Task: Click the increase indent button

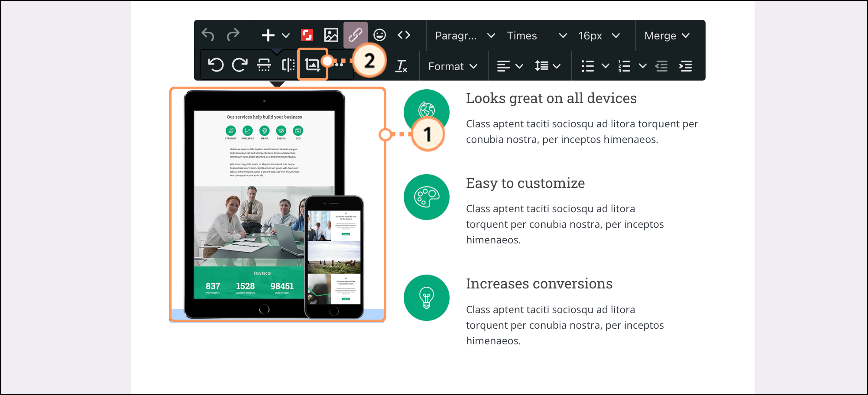Action: tap(686, 66)
